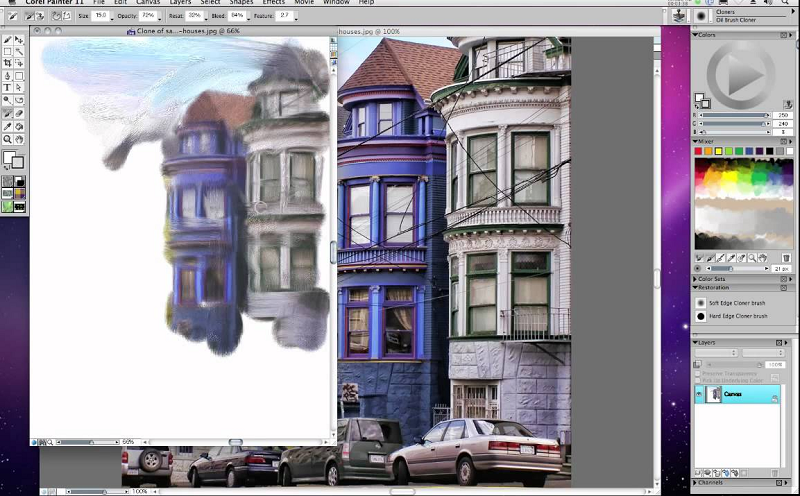Click the yellow swatch in the Mixer

click(720, 151)
